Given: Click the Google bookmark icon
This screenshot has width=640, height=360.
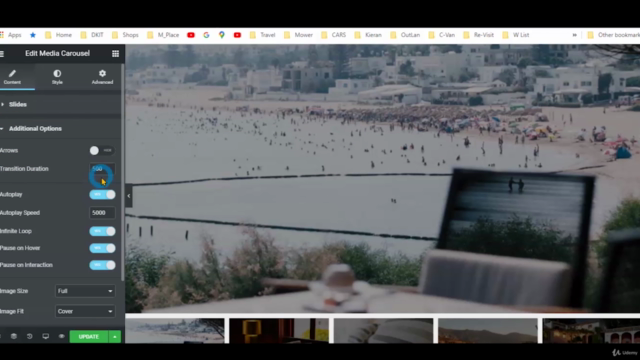Looking at the screenshot, I should click(x=206, y=35).
